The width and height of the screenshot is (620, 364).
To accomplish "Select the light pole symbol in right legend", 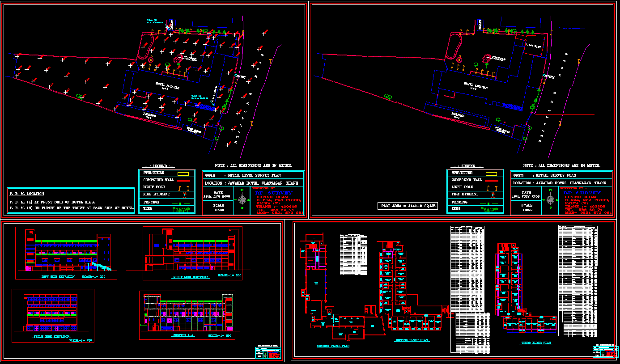I will (492, 188).
